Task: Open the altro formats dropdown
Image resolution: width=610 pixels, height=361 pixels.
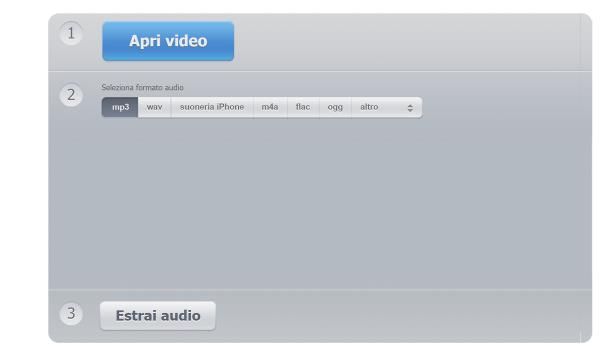Action: [x=387, y=107]
